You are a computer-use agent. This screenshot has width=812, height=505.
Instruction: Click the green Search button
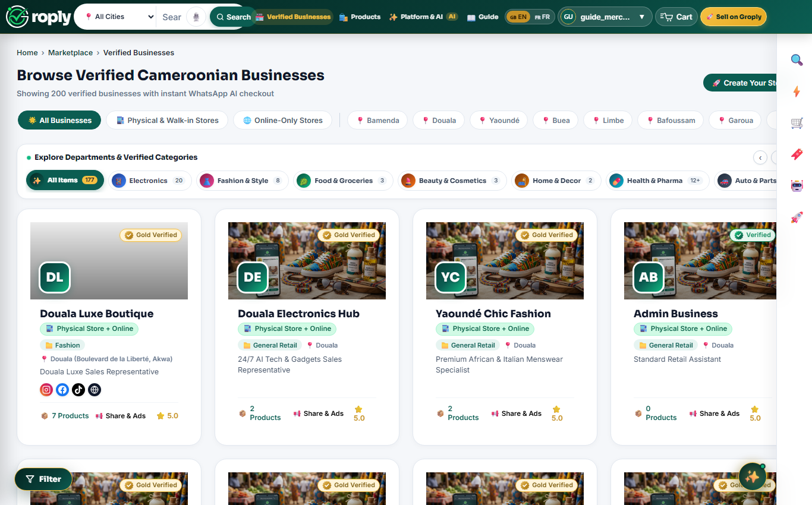click(x=233, y=17)
